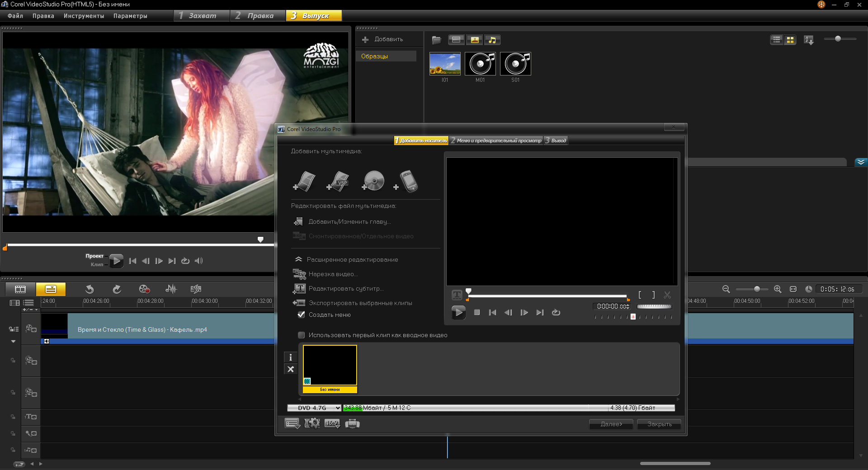Open the sound mixer icon
The width and height of the screenshot is (868, 470).
171,289
